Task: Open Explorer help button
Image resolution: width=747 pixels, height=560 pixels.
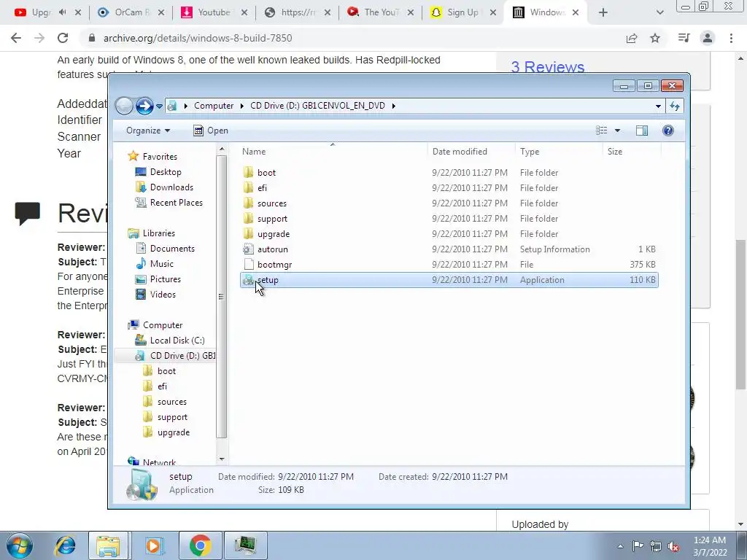Action: click(x=668, y=131)
